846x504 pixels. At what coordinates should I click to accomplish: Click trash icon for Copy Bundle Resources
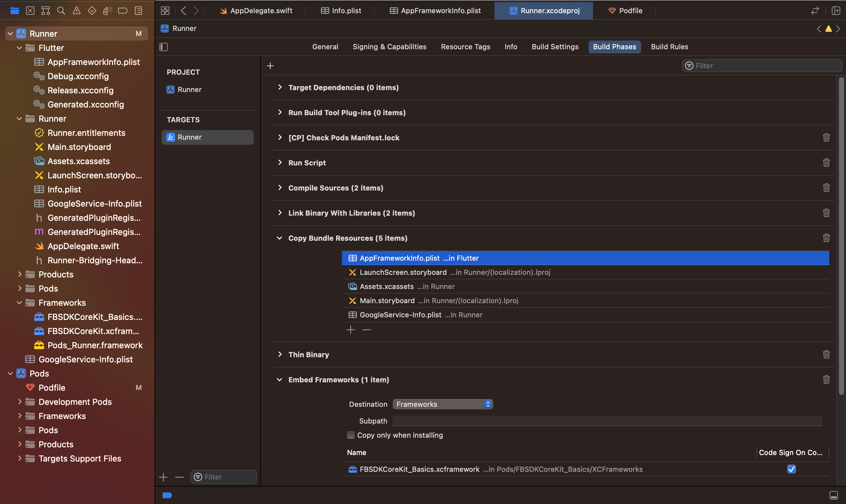pyautogui.click(x=826, y=238)
